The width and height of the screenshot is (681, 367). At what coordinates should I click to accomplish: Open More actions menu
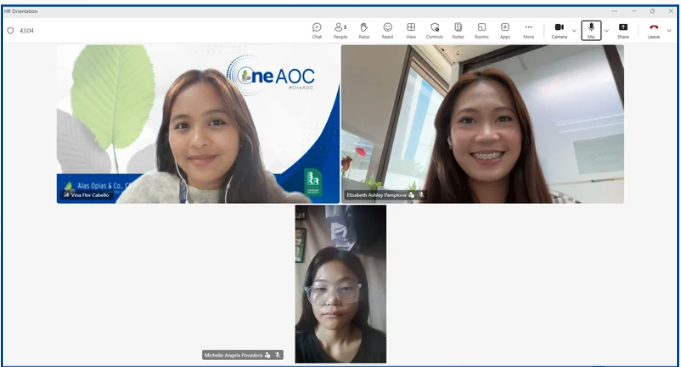click(x=529, y=30)
